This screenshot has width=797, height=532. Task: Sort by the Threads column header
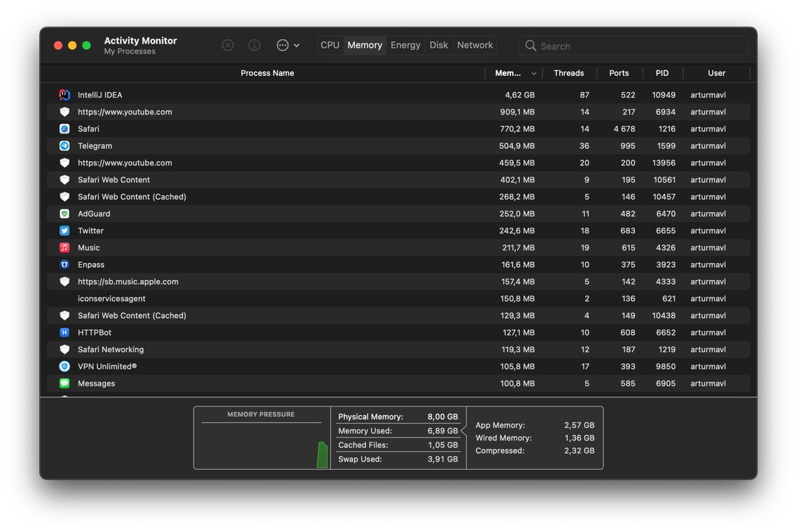click(569, 73)
